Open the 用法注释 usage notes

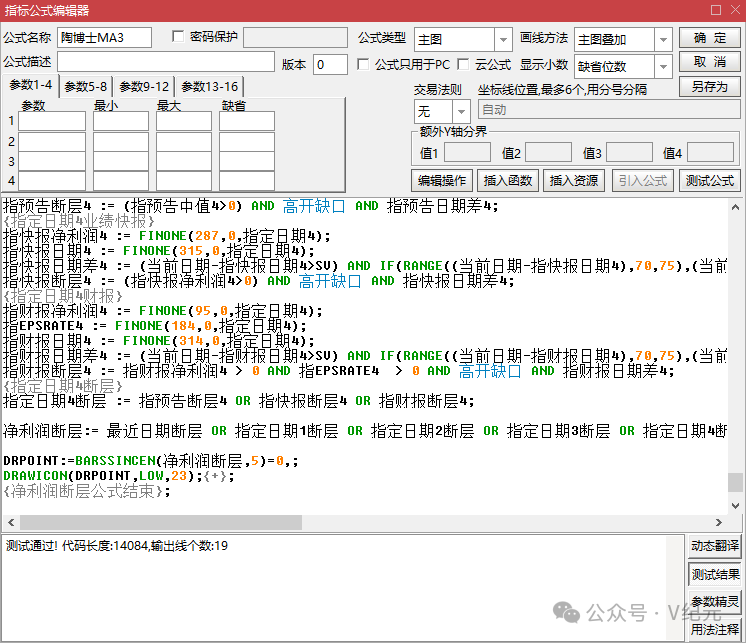(x=715, y=630)
